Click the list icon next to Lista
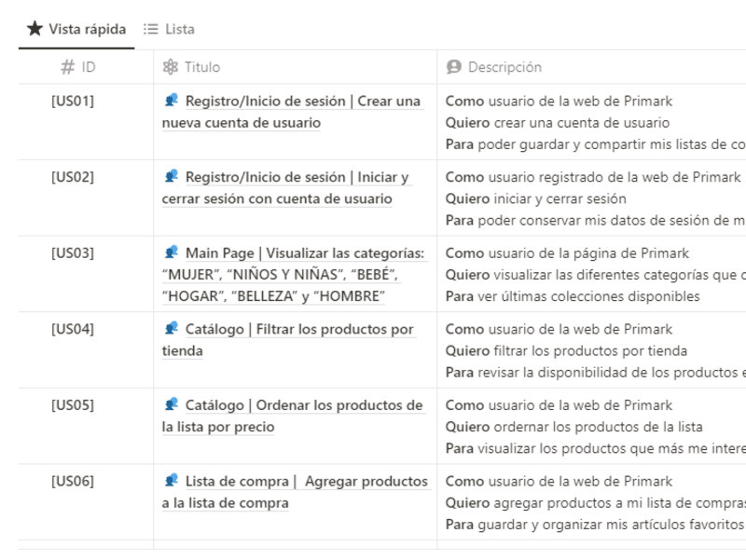 click(151, 30)
